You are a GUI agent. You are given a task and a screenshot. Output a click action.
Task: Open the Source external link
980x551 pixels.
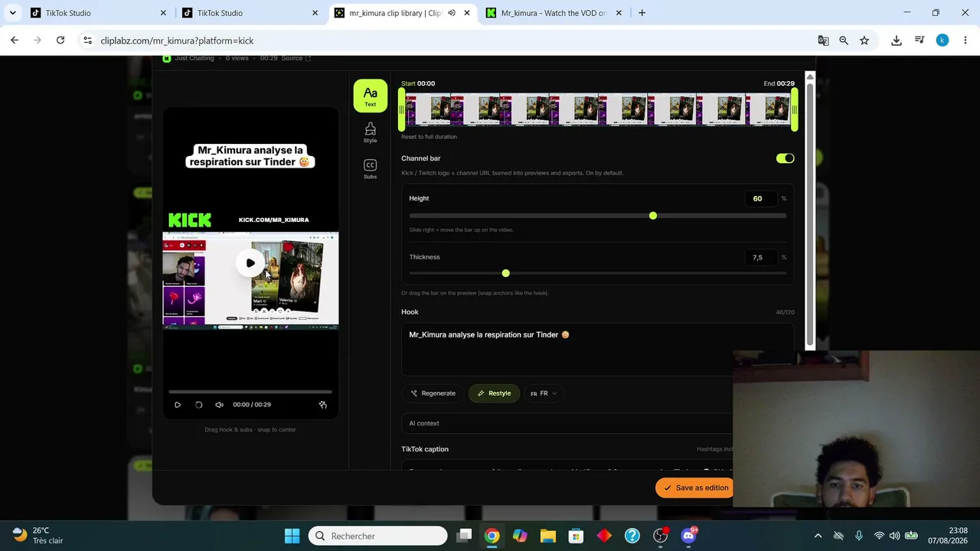click(x=296, y=58)
